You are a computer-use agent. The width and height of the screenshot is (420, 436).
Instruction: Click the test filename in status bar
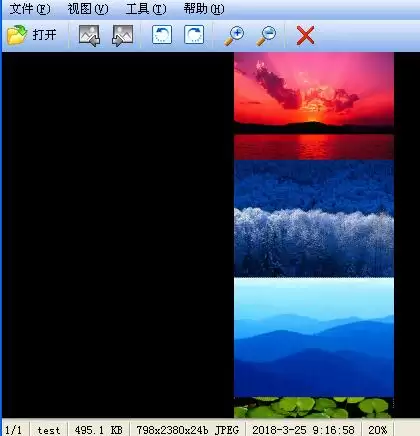(x=49, y=430)
